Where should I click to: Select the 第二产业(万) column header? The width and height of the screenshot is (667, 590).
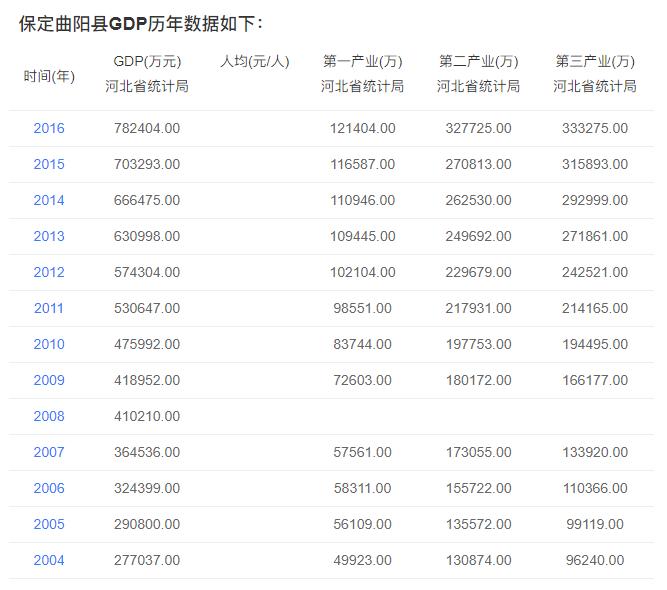(479, 62)
